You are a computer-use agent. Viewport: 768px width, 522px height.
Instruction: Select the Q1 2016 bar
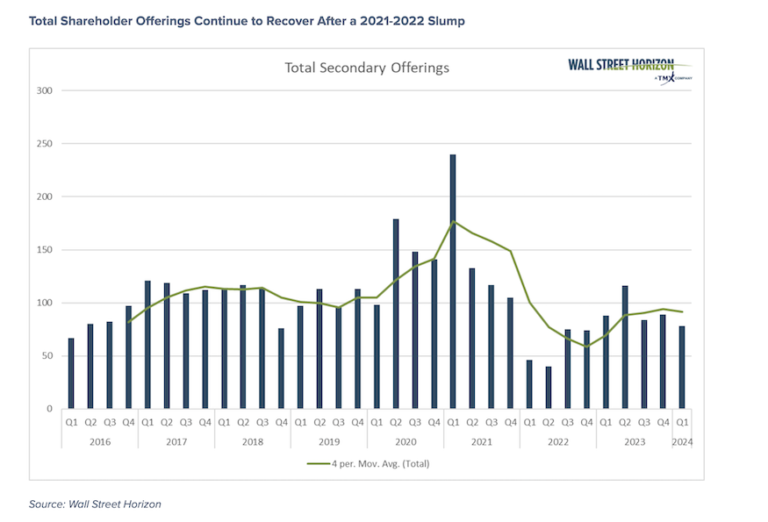coord(71,373)
